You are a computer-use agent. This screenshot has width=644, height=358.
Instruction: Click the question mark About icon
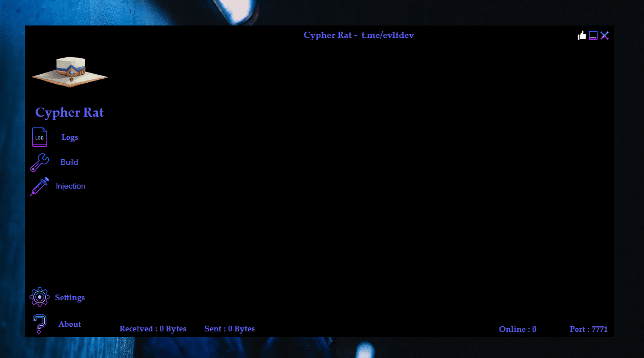click(40, 324)
